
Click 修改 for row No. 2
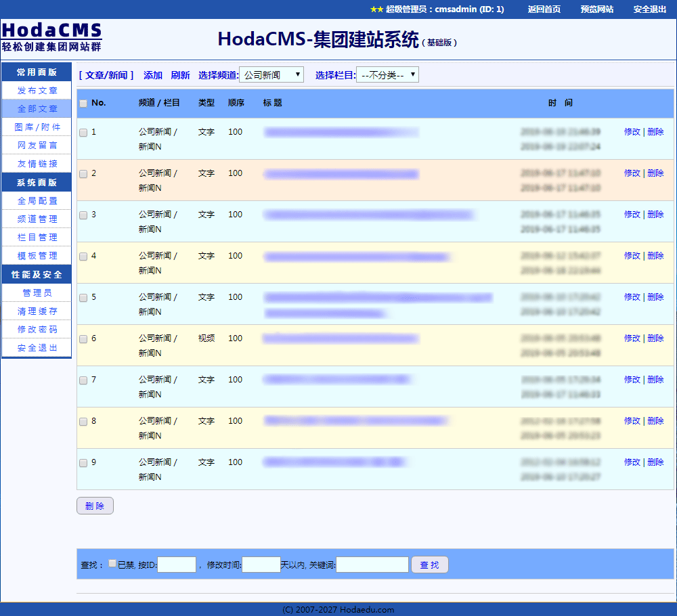point(632,173)
